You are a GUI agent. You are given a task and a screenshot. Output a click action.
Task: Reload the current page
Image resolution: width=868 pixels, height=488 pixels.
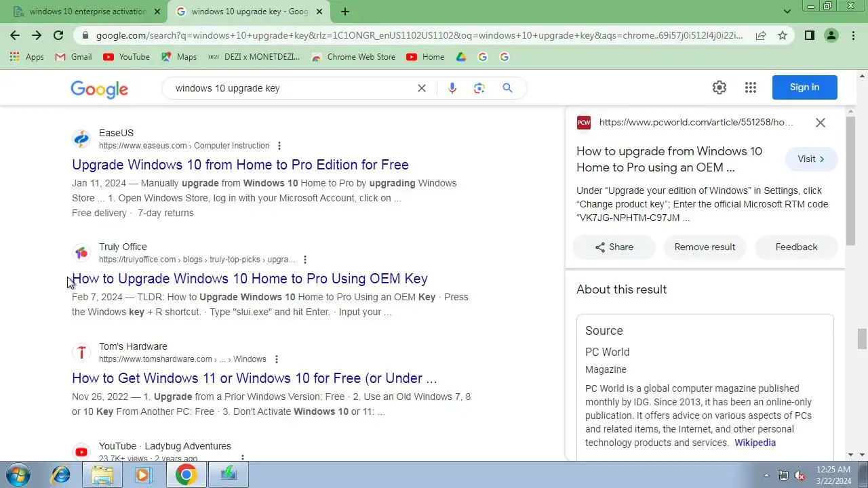58,35
